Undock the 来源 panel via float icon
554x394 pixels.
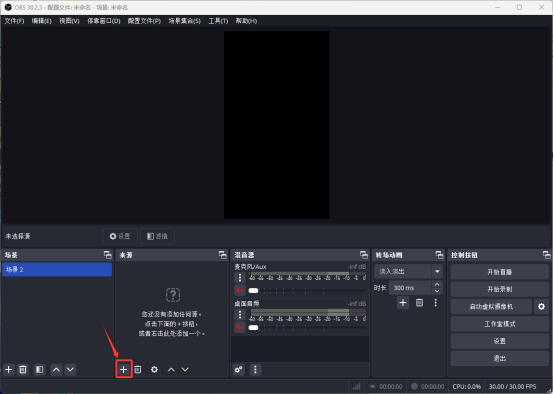coord(223,255)
